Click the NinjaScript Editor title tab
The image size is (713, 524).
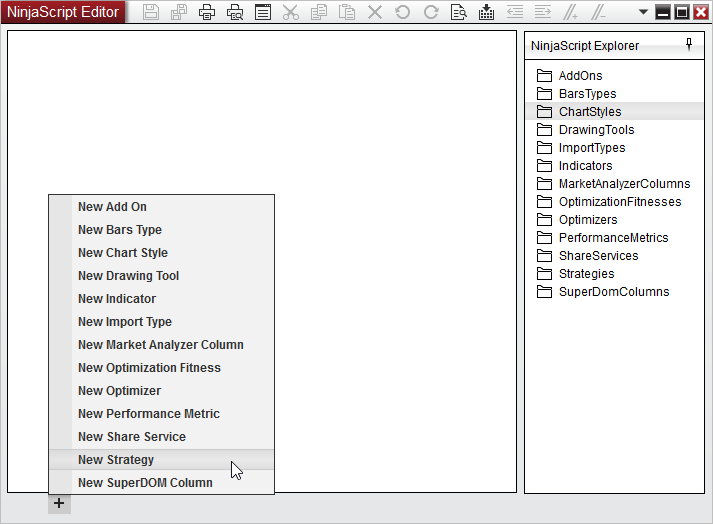(63, 13)
